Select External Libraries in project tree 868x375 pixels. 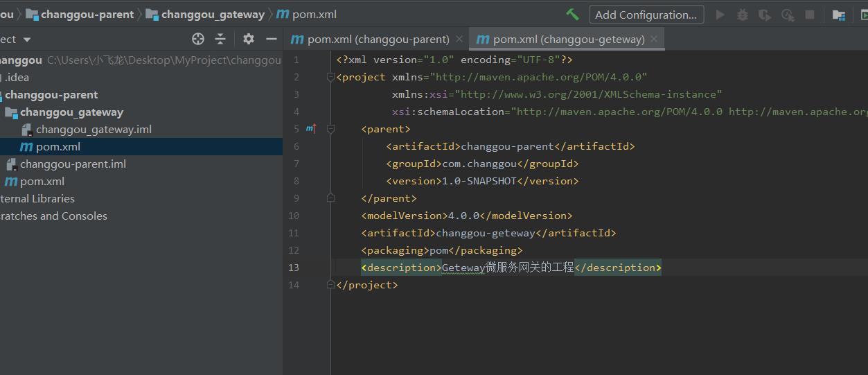pyautogui.click(x=37, y=198)
